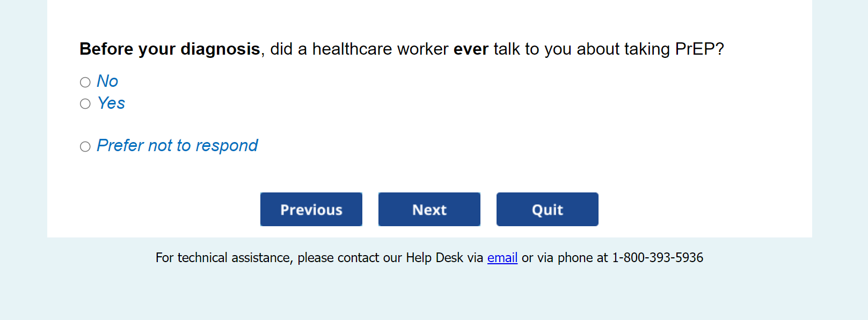Click the 'Yes' answer label text
The height and width of the screenshot is (320, 868).
[111, 103]
